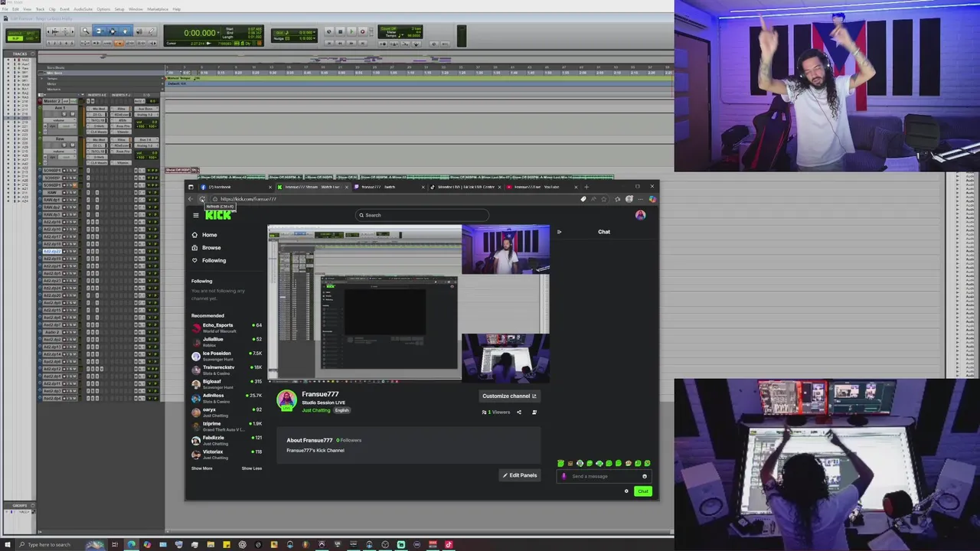
Task: Open the Echo_Esports recommended channel
Action: tap(226, 328)
